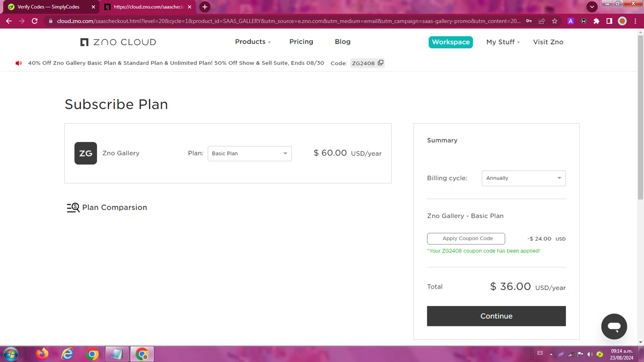Toggle the browser side panel icon
This screenshot has width=644, height=362.
coord(609,21)
